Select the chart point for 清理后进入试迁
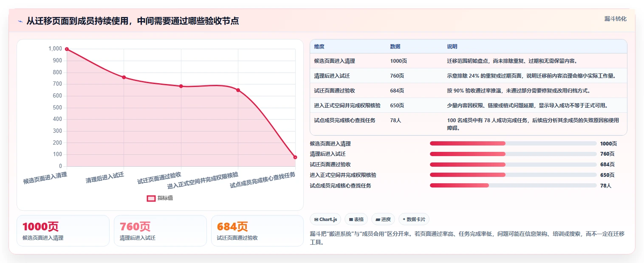The width and height of the screenshot is (644, 263). tap(124, 77)
